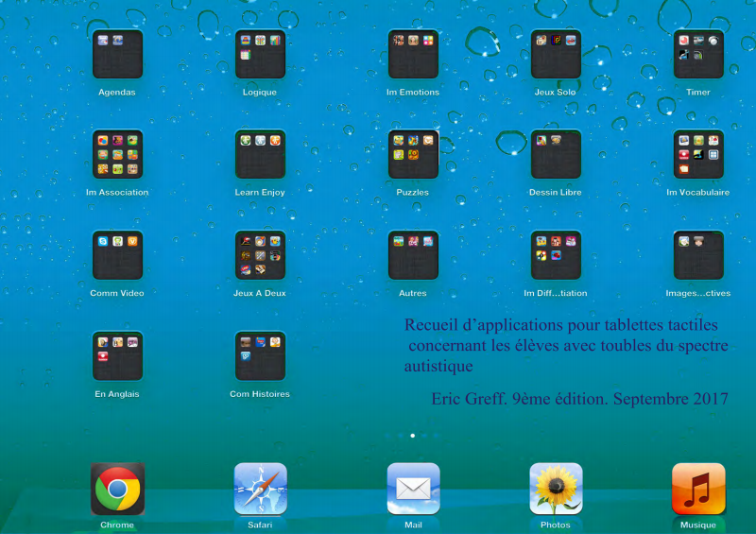Launch the Musique app
The width and height of the screenshot is (756, 534).
point(698,489)
